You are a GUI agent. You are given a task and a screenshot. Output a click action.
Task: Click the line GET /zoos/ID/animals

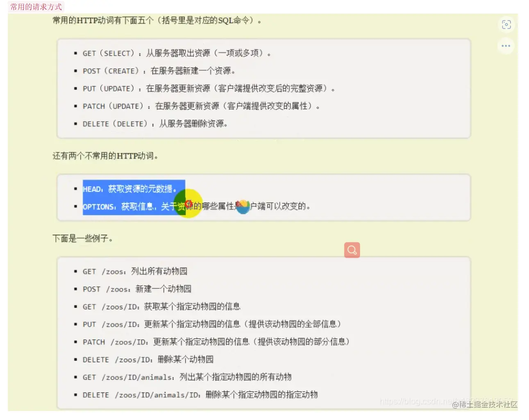[x=187, y=377]
